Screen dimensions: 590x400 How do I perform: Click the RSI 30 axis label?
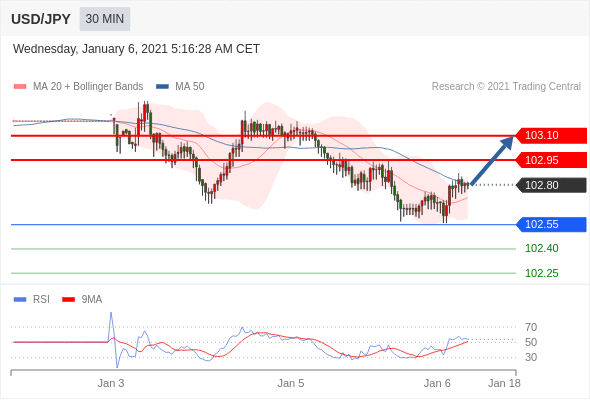click(531, 357)
